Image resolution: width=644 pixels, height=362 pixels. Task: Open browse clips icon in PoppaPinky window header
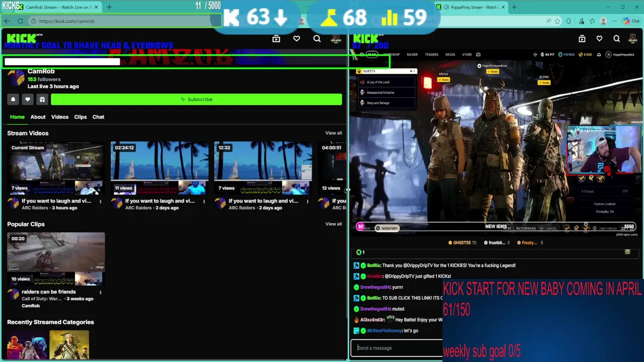point(582,39)
